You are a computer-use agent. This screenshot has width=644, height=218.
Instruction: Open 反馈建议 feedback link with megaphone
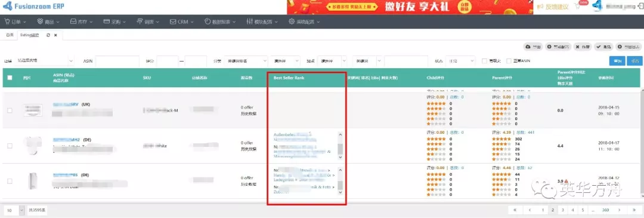point(552,7)
